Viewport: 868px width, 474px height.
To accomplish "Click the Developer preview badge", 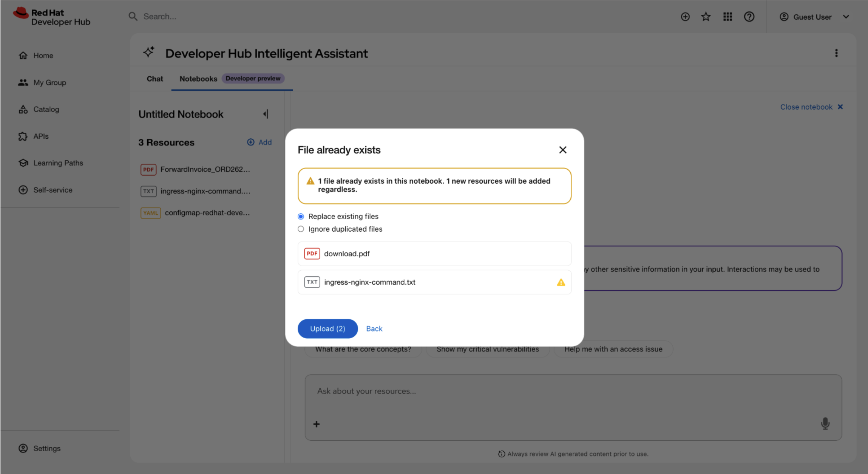I will pyautogui.click(x=253, y=78).
